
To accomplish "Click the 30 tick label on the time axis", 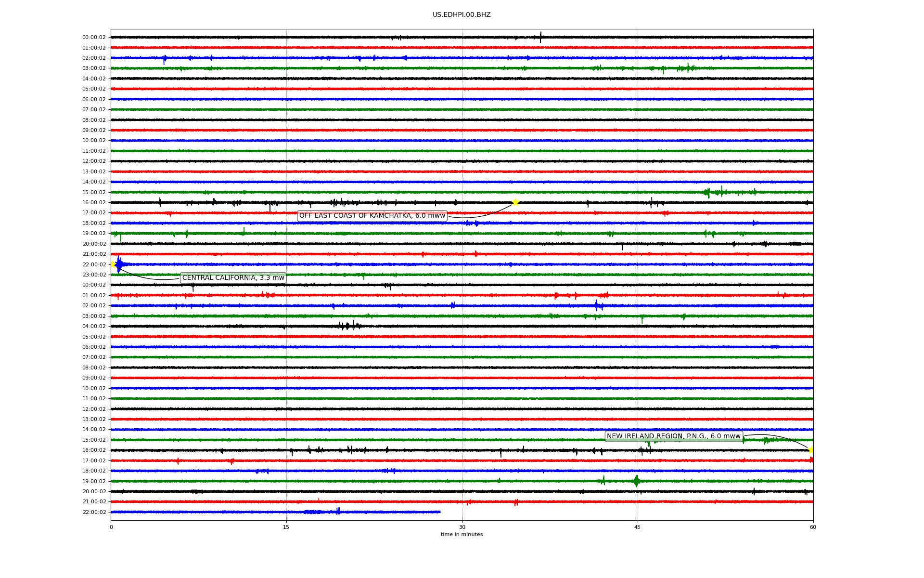I will click(x=462, y=527).
